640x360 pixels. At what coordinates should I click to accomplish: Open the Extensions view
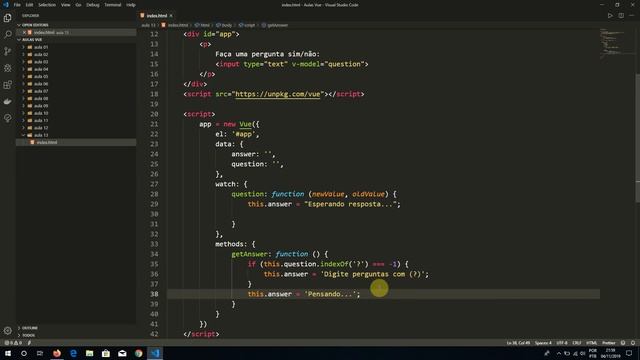[7, 84]
